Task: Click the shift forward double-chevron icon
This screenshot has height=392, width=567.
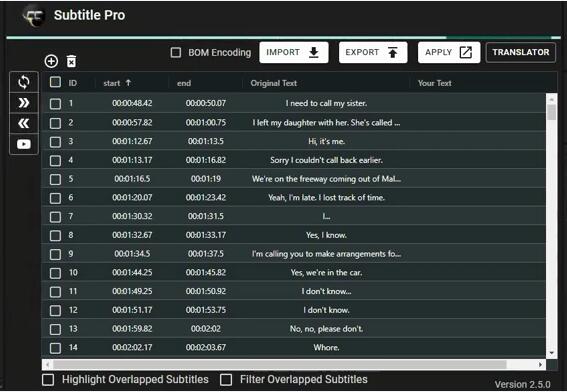Action: coord(24,103)
